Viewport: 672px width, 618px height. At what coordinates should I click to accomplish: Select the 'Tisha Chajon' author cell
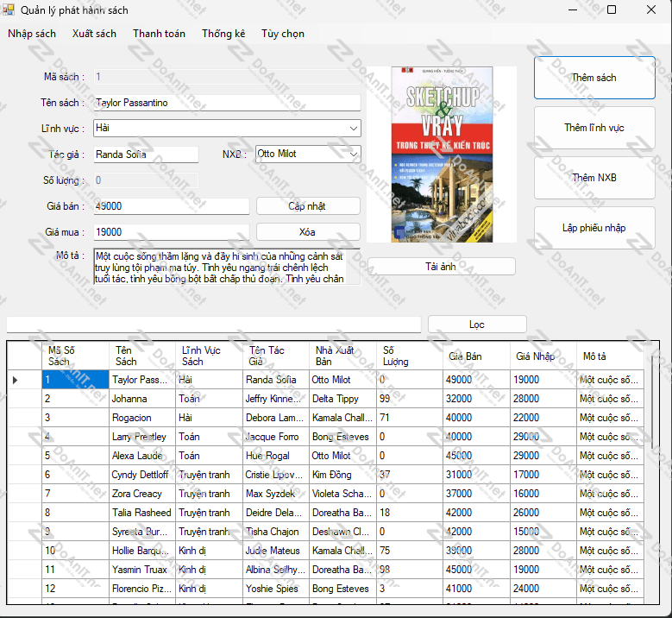(276, 532)
